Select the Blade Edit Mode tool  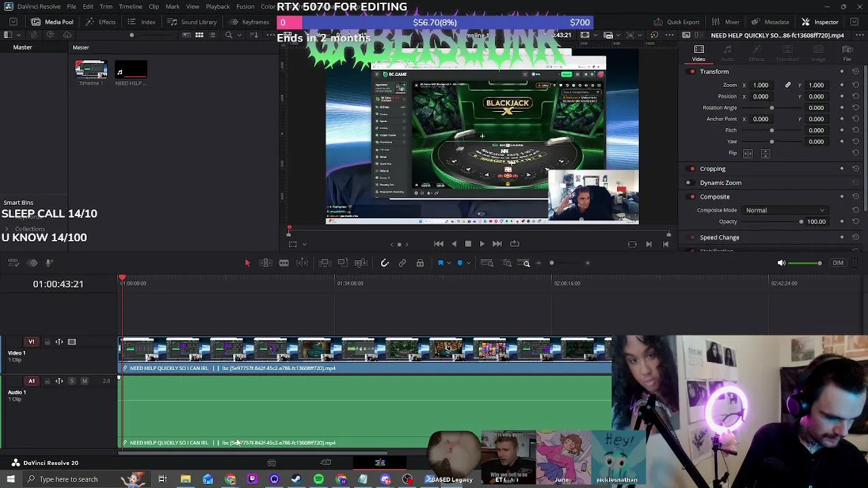pyautogui.click(x=302, y=263)
